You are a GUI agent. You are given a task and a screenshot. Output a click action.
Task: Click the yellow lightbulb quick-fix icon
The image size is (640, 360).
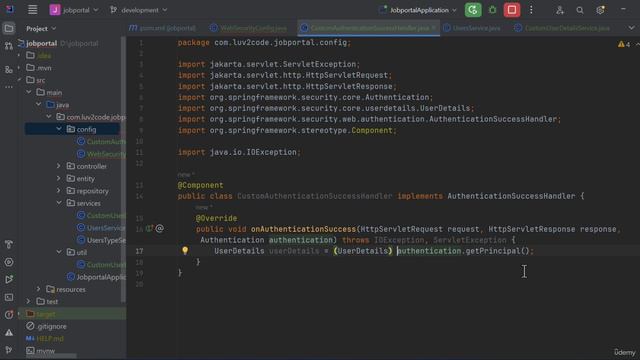(185, 250)
